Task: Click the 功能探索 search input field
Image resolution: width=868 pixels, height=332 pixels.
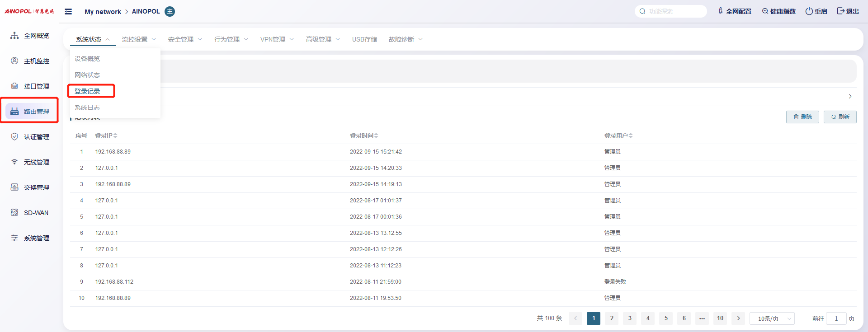Action: click(x=674, y=11)
